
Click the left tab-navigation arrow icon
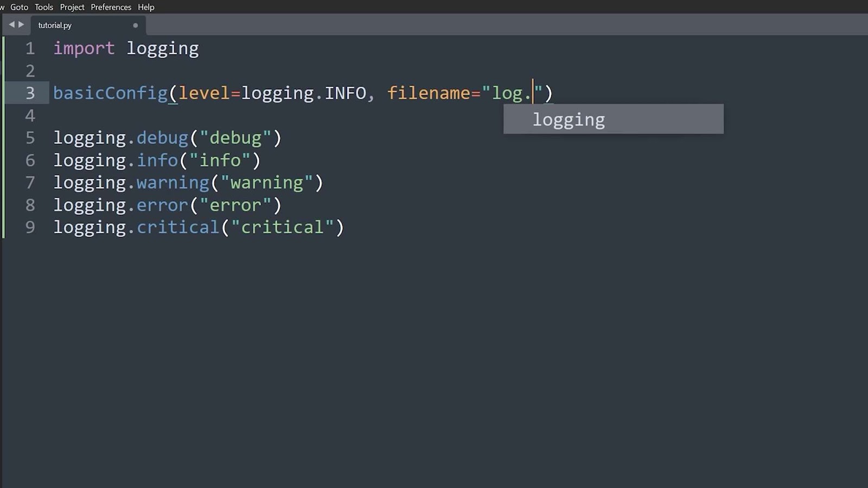point(11,24)
